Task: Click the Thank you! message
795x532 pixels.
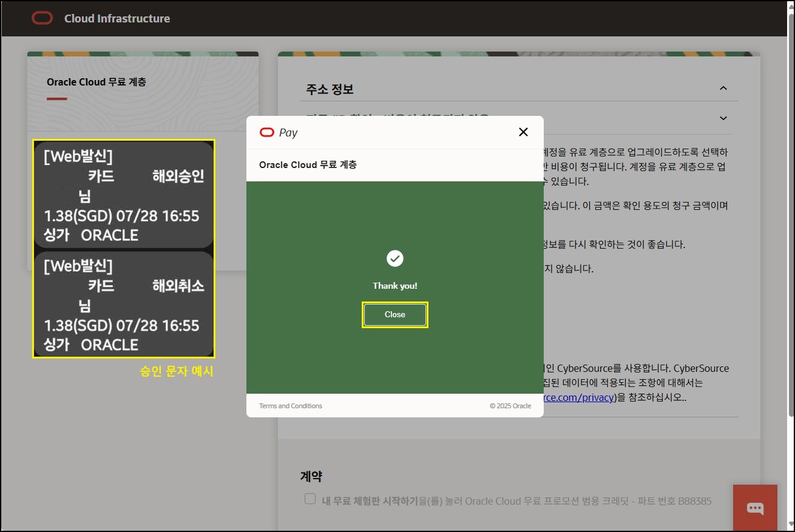Action: [x=395, y=286]
